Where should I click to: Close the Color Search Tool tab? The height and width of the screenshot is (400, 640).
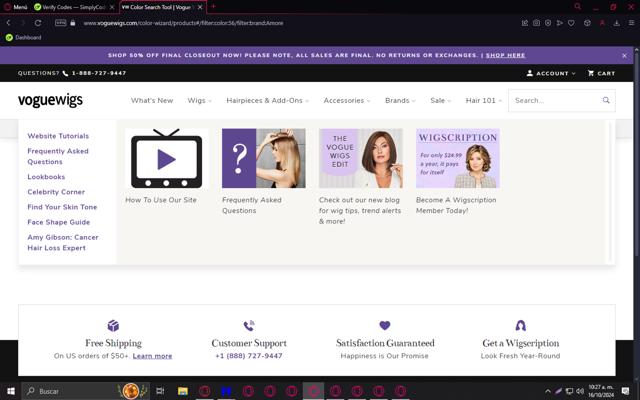pos(200,7)
